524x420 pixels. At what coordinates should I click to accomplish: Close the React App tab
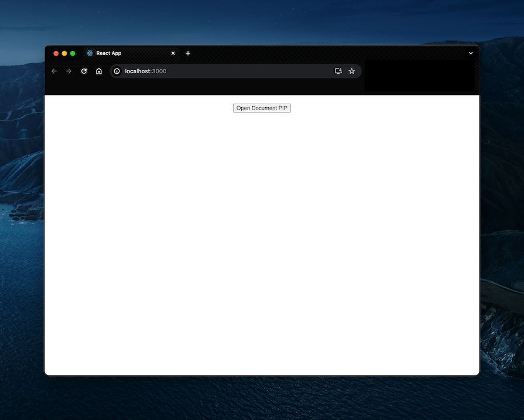tap(173, 53)
